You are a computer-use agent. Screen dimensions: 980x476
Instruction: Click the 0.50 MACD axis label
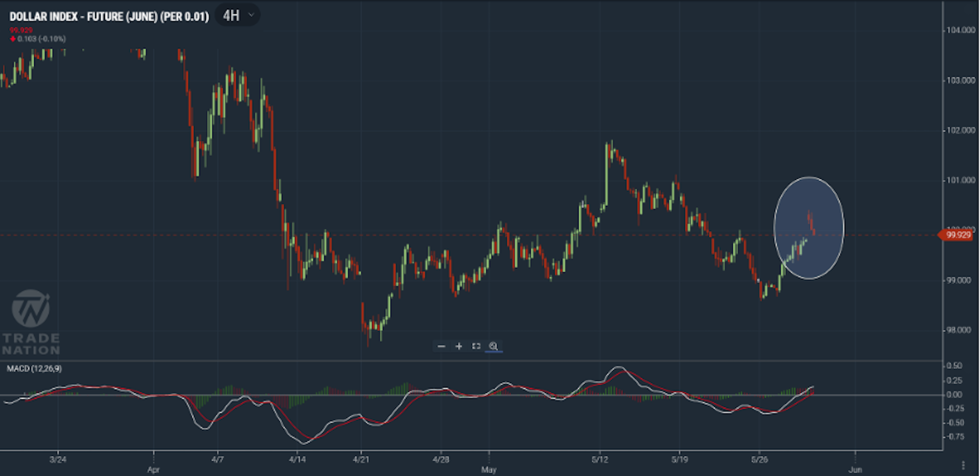[x=954, y=366]
